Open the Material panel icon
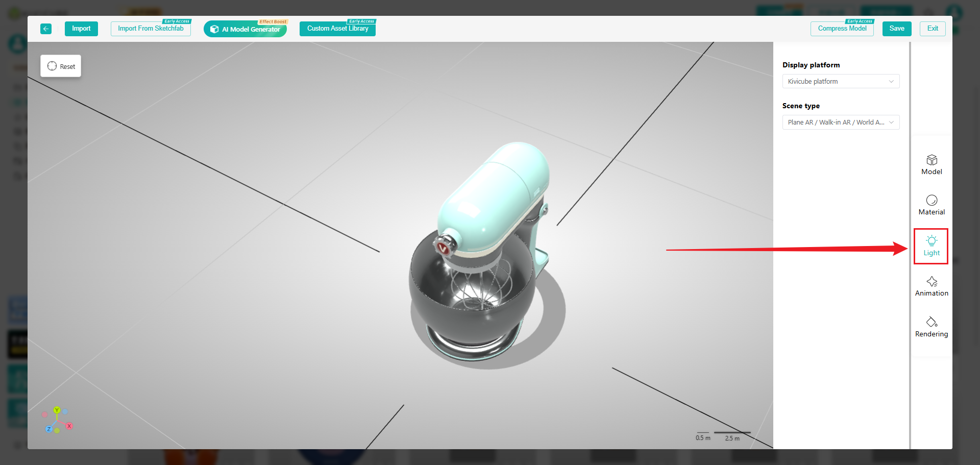Viewport: 980px width, 465px height. pos(932,205)
